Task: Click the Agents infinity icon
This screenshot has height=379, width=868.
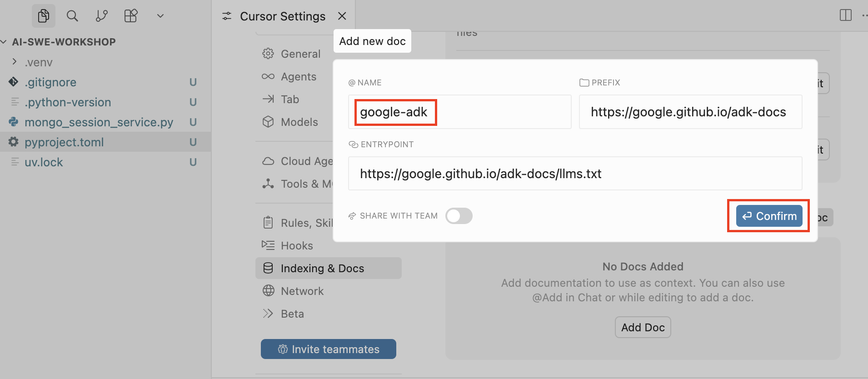Action: [x=268, y=76]
